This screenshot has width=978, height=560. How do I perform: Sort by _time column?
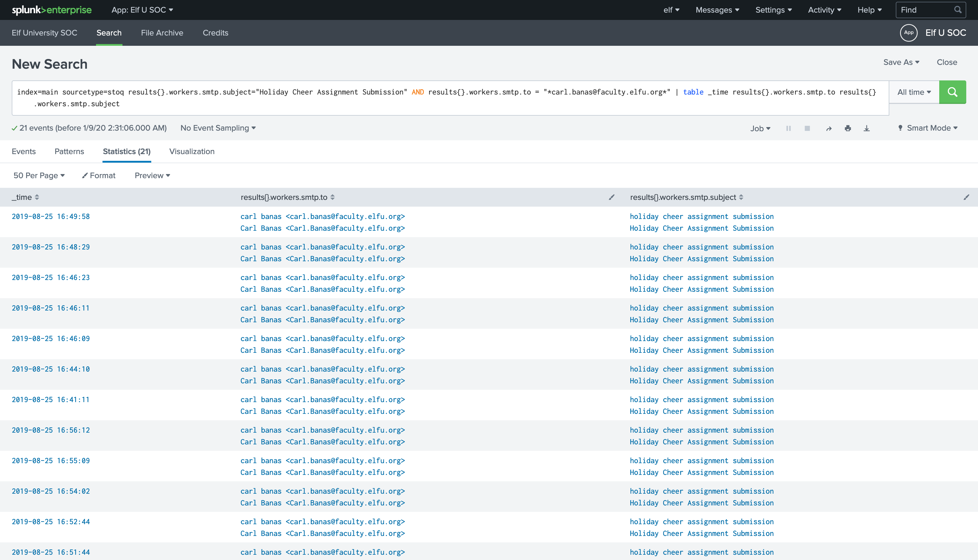coord(25,197)
